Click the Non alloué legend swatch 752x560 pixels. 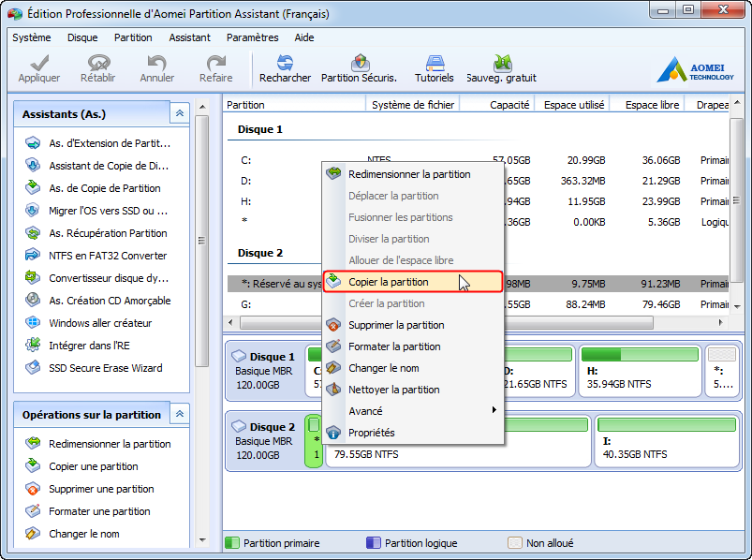click(x=515, y=543)
